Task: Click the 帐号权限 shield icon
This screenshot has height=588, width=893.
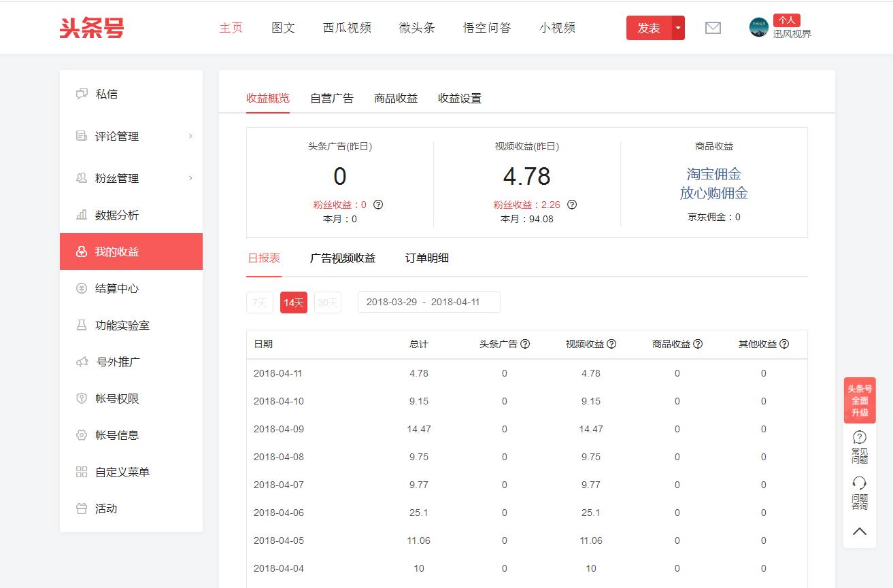Action: coord(82,398)
